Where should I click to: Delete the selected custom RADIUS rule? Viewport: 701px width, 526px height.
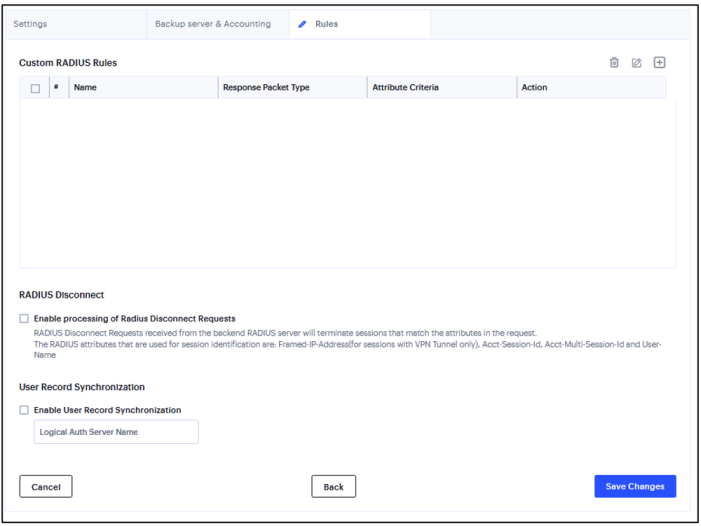pos(614,63)
